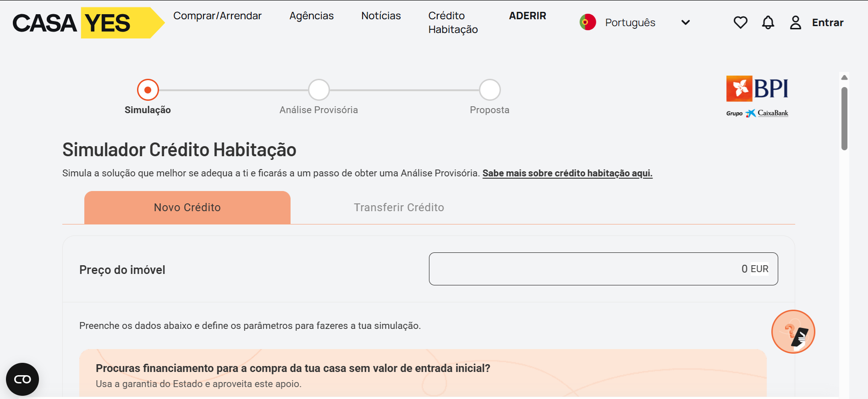868x399 pixels.
Task: Open favorites heart icon
Action: tap(740, 22)
